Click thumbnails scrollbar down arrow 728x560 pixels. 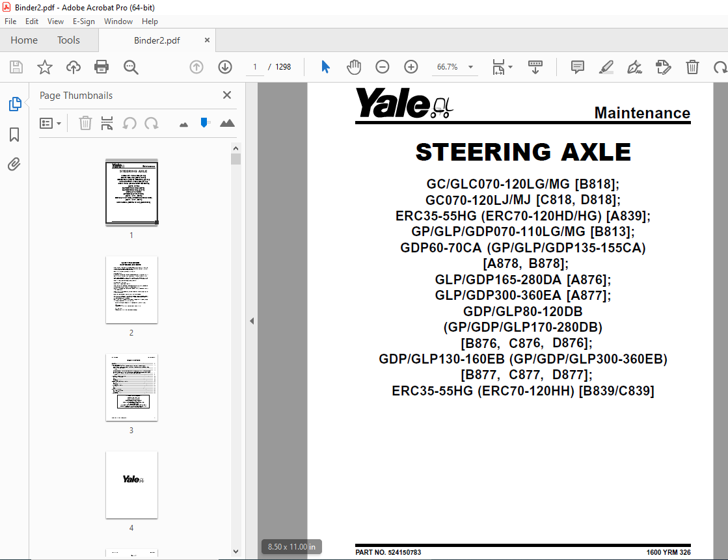(236, 552)
